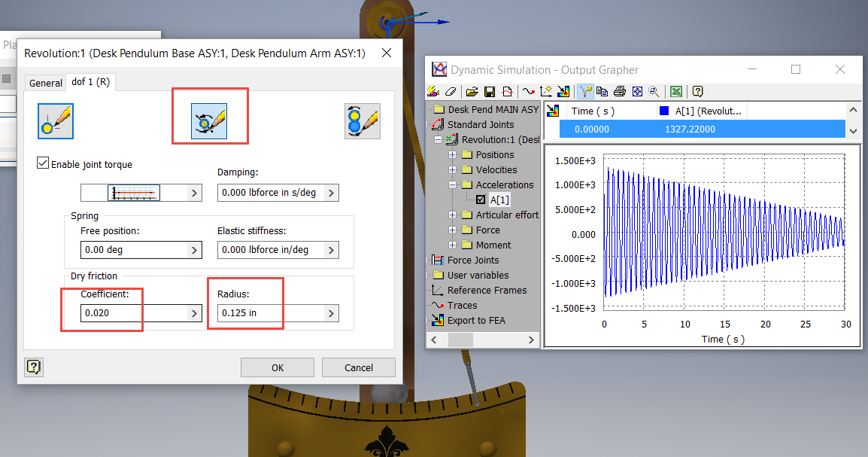
Task: Click the Reference Frames tree icon
Action: (x=438, y=291)
